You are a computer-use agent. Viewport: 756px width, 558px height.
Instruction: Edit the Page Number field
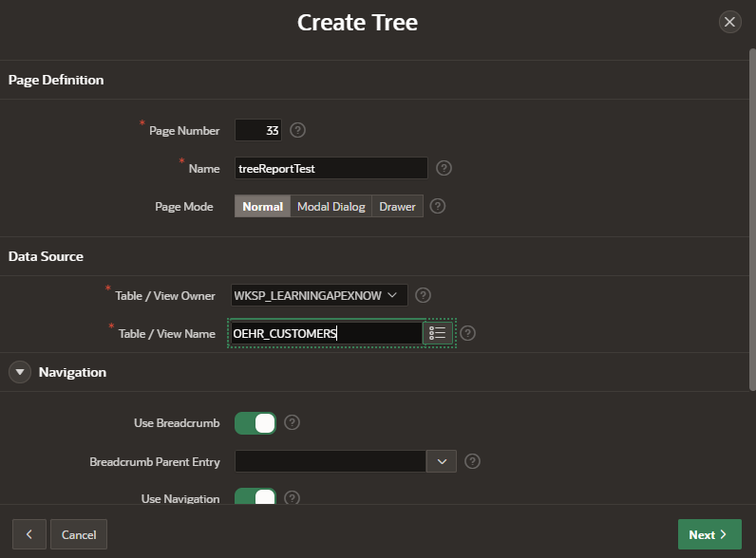(x=258, y=130)
